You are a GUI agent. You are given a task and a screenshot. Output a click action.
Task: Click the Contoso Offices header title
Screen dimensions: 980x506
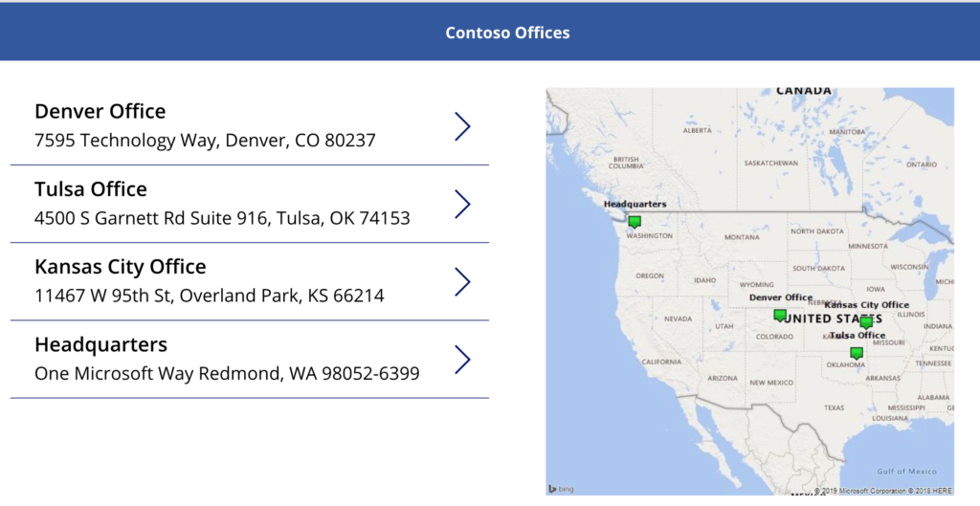(x=507, y=33)
